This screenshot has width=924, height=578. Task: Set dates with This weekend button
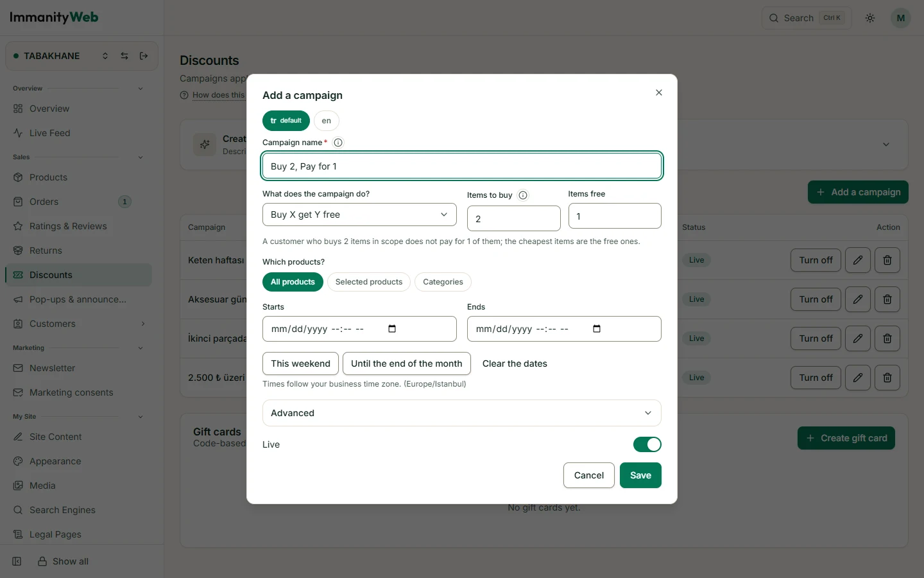point(300,363)
